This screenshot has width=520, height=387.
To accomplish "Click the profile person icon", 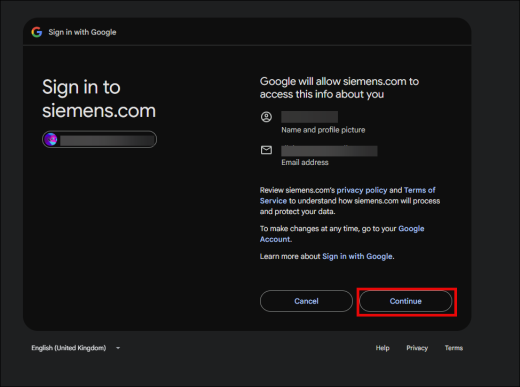I will tap(266, 117).
